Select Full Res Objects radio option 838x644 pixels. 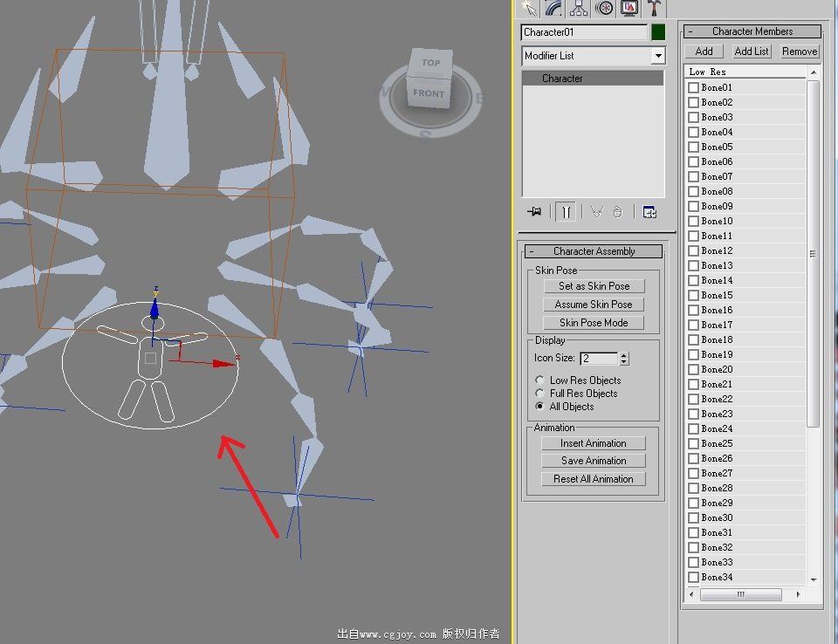540,394
